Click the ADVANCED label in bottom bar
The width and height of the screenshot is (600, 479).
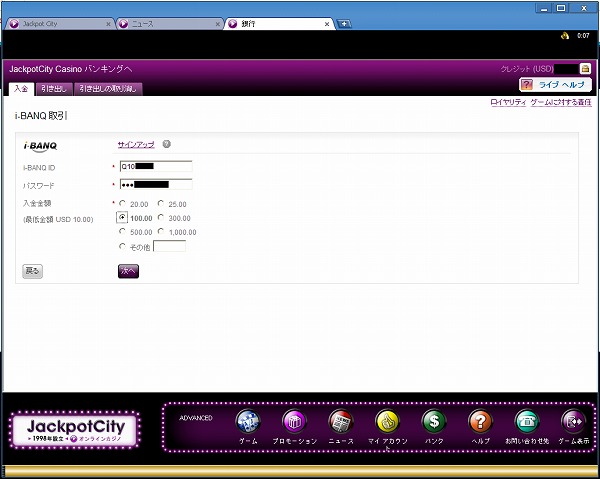pos(196,418)
